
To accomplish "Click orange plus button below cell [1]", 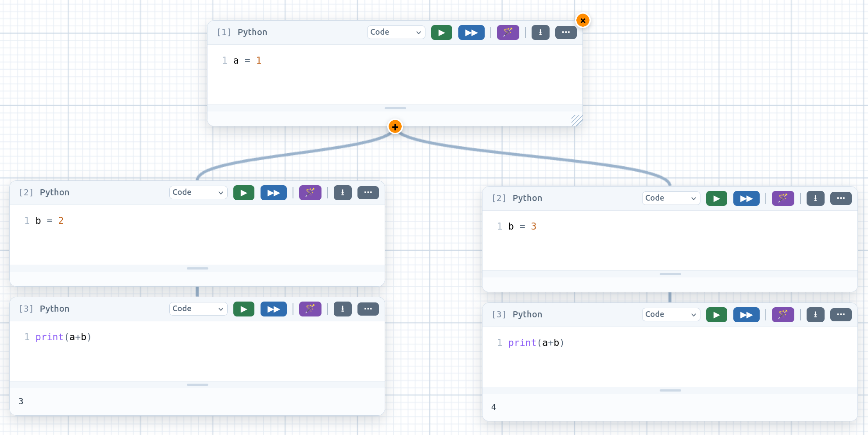I will 395,127.
